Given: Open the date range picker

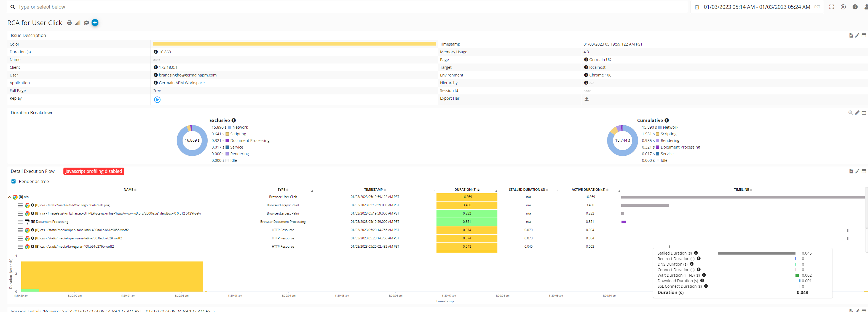Looking at the screenshot, I should coord(757,7).
